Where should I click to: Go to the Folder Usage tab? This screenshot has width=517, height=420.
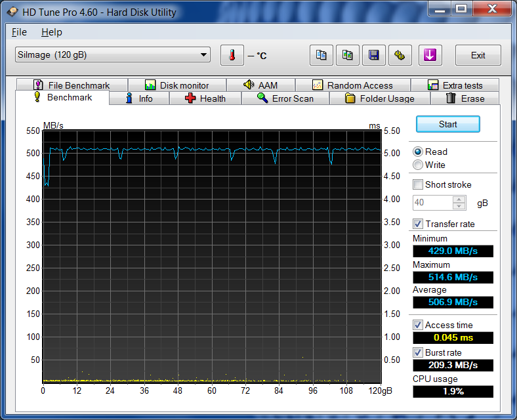380,98
